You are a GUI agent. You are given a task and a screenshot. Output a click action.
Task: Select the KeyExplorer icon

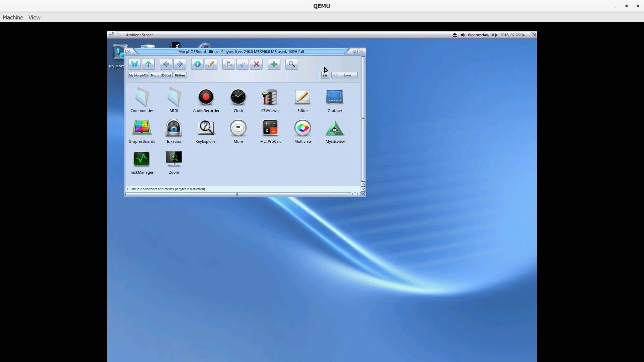coord(206,131)
